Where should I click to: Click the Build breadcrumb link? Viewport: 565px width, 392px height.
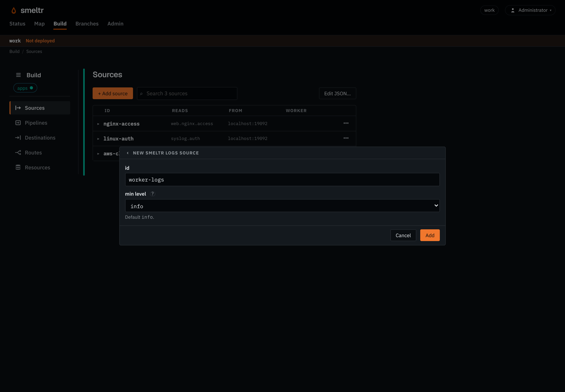coord(15,51)
